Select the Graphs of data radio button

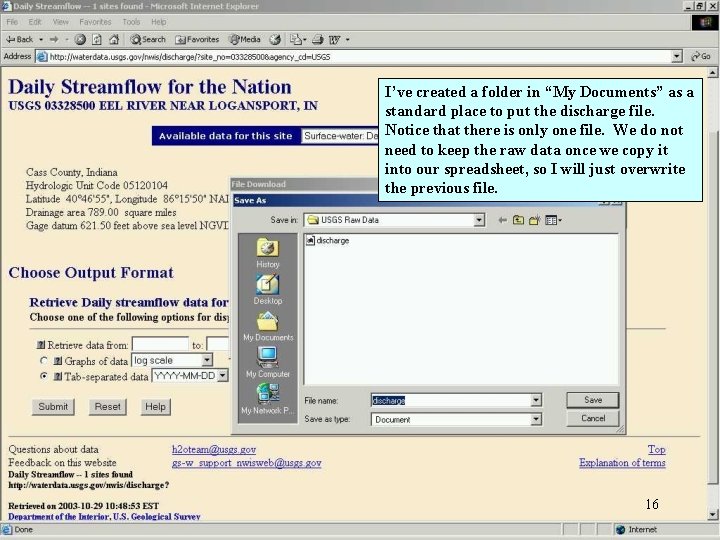point(44,360)
